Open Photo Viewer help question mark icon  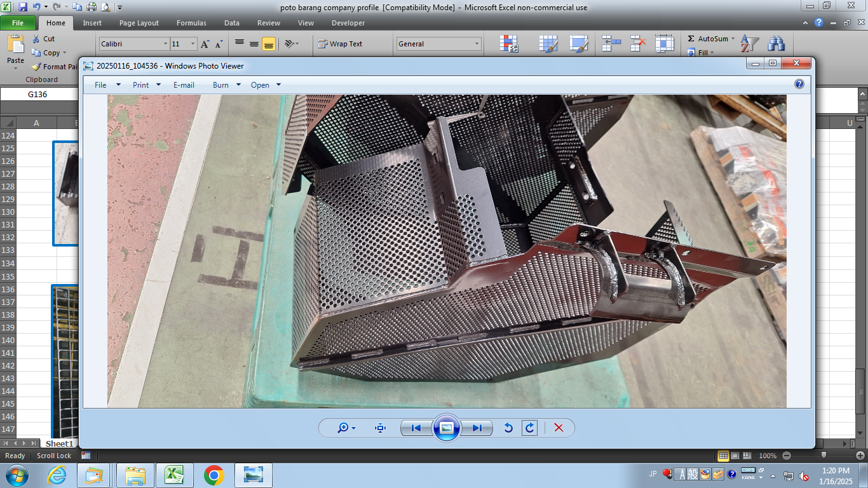(799, 84)
